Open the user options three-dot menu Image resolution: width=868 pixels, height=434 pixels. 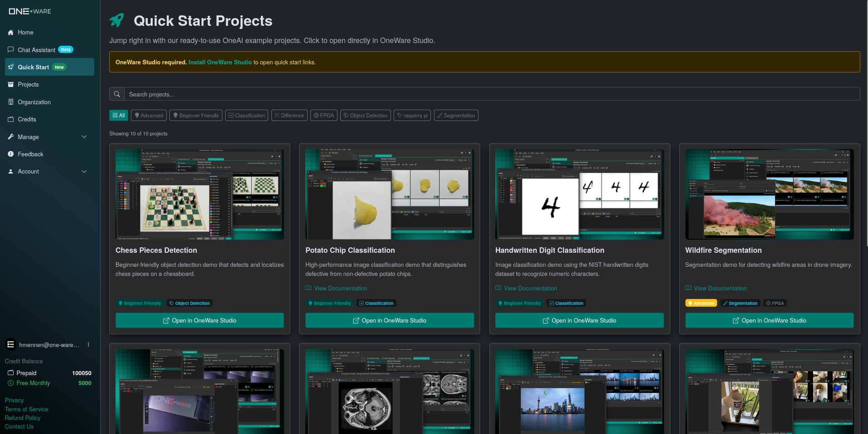(88, 345)
